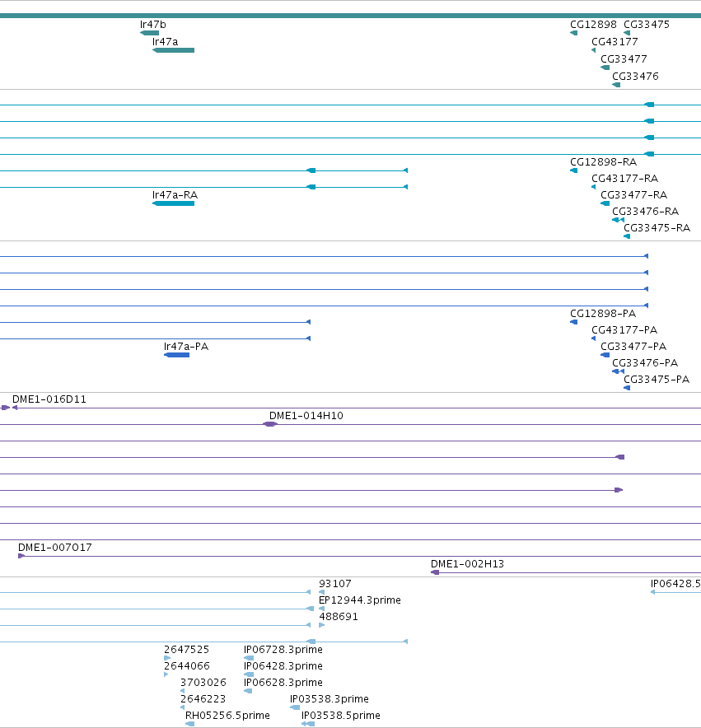Click the CG12898-PA coding label
This screenshot has width=701, height=728.
[x=602, y=314]
